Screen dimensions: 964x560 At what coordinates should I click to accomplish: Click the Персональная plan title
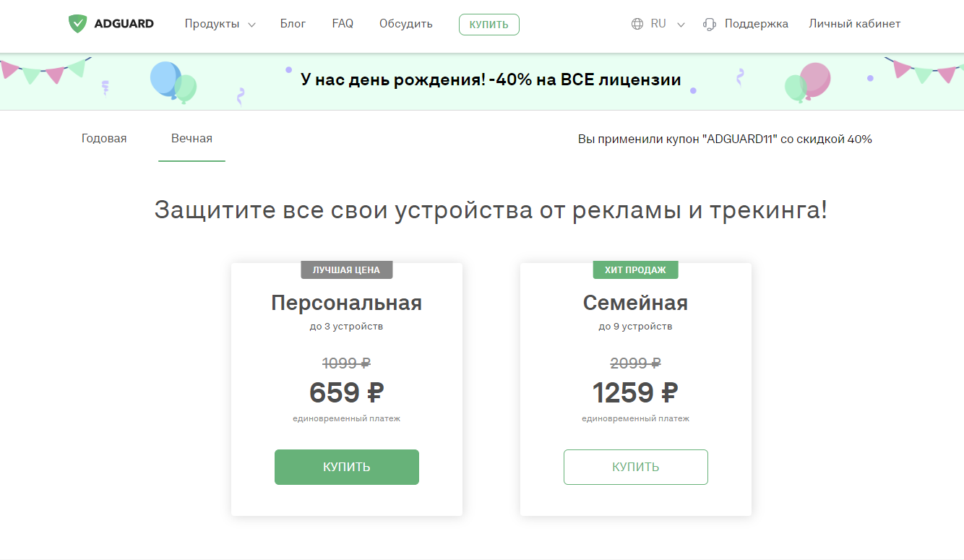click(347, 303)
